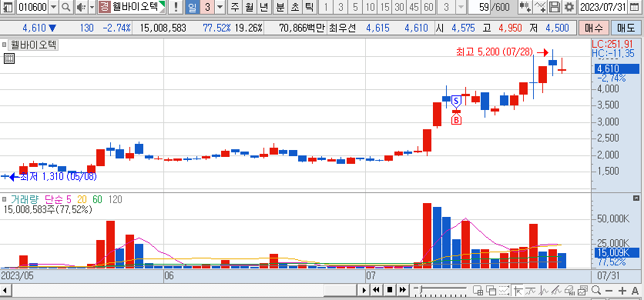Click the stop square button

[390, 291]
